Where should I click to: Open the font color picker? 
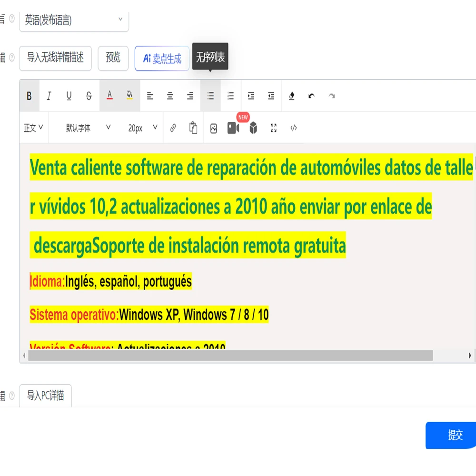coord(109,96)
